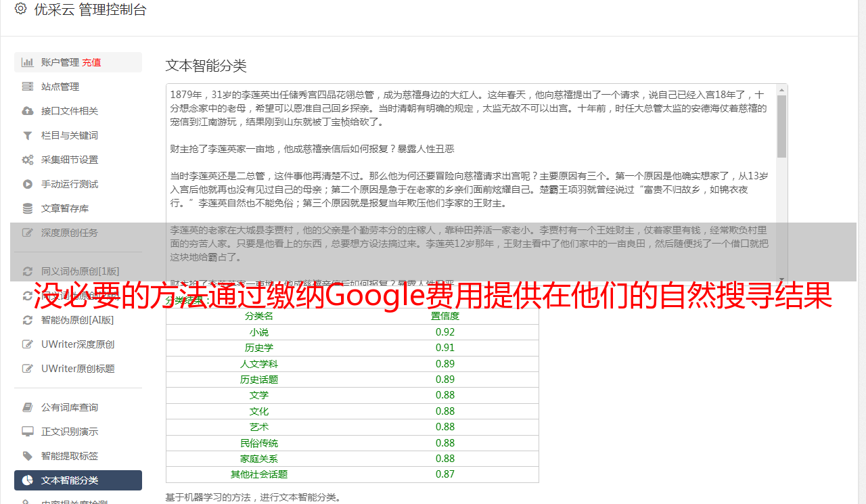Click the 置信度 column header

445,316
